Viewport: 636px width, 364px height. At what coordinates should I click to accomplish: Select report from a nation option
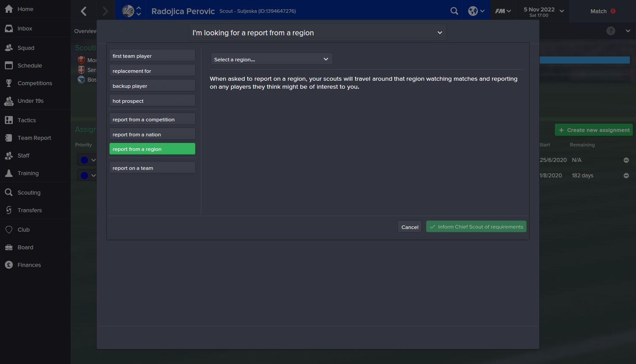(x=152, y=134)
